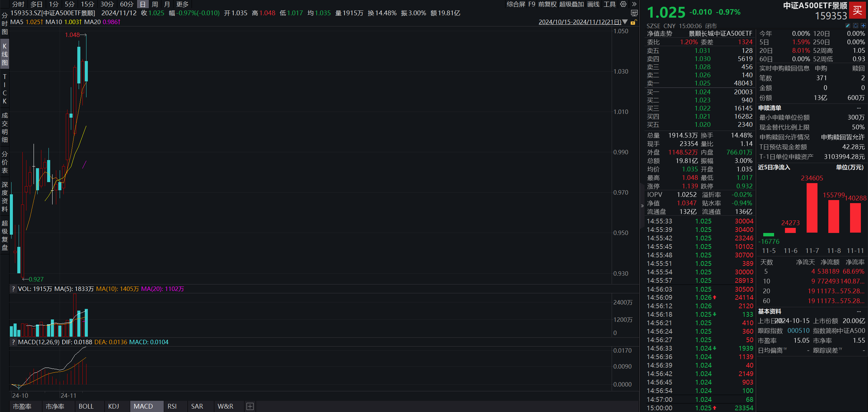Click the pencil edit note icon
Screen dimensions: 868x412
click(848, 26)
